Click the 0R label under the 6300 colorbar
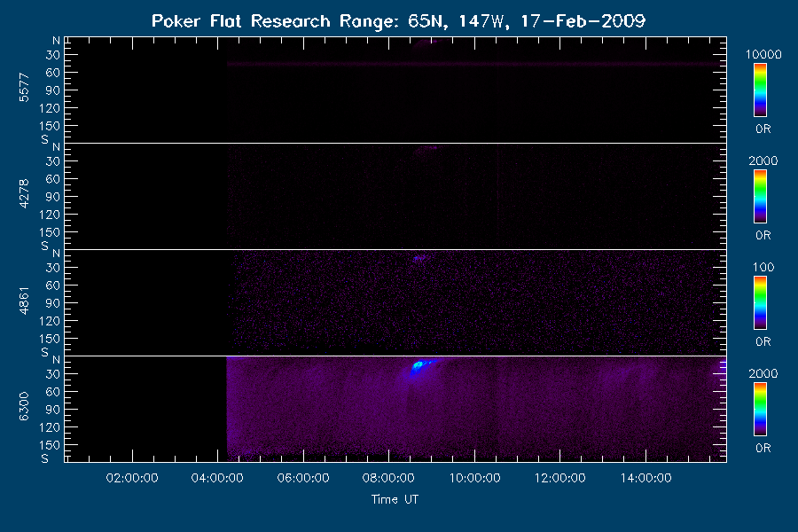798x532 pixels. (763, 448)
